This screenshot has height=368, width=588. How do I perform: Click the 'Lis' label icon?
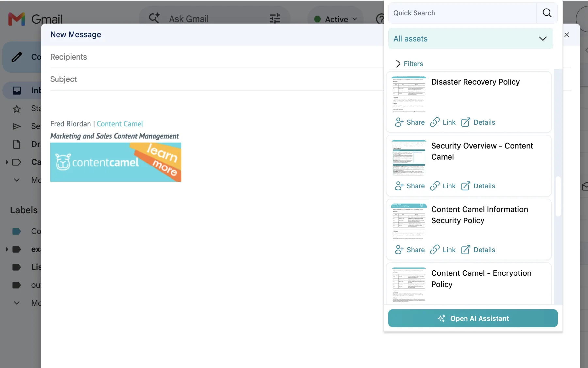(17, 267)
